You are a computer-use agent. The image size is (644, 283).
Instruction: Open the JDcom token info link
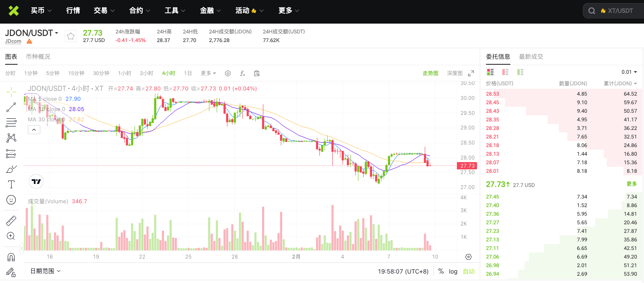pos(12,41)
